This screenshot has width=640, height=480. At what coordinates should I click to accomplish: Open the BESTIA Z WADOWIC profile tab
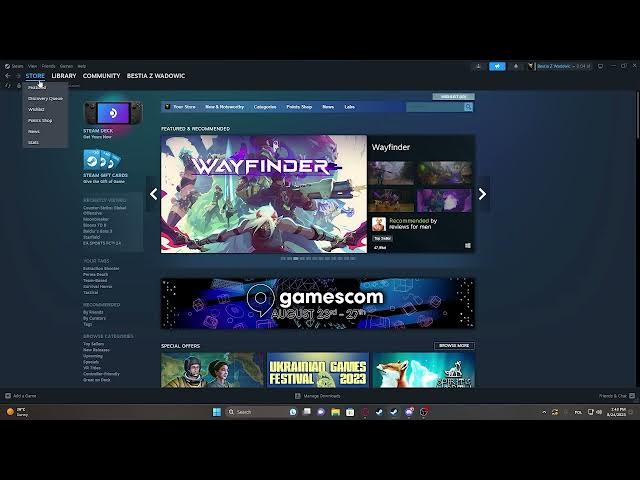click(x=156, y=76)
